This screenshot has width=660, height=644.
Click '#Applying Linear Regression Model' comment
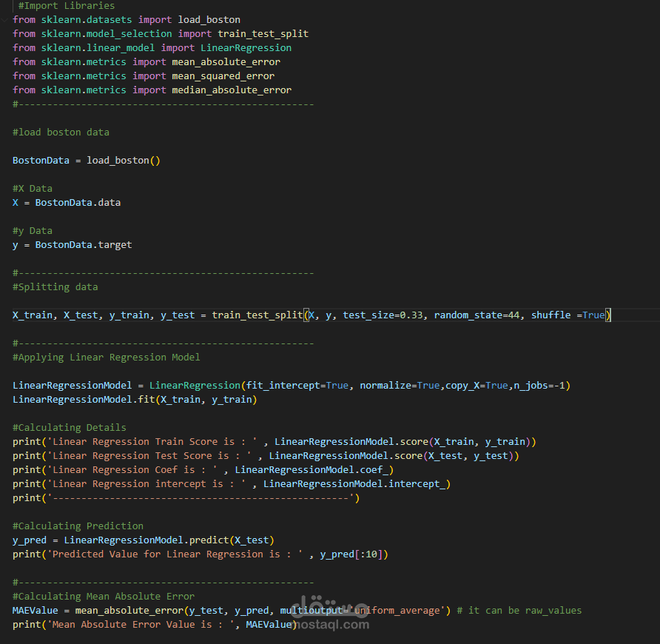pyautogui.click(x=106, y=358)
